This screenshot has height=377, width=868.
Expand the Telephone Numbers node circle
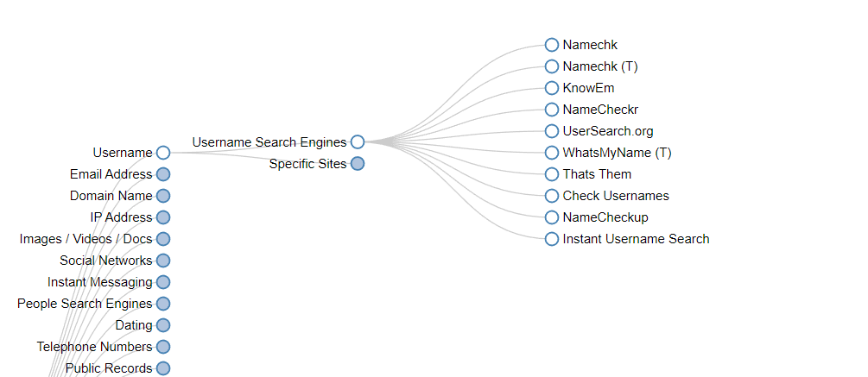coord(163,347)
